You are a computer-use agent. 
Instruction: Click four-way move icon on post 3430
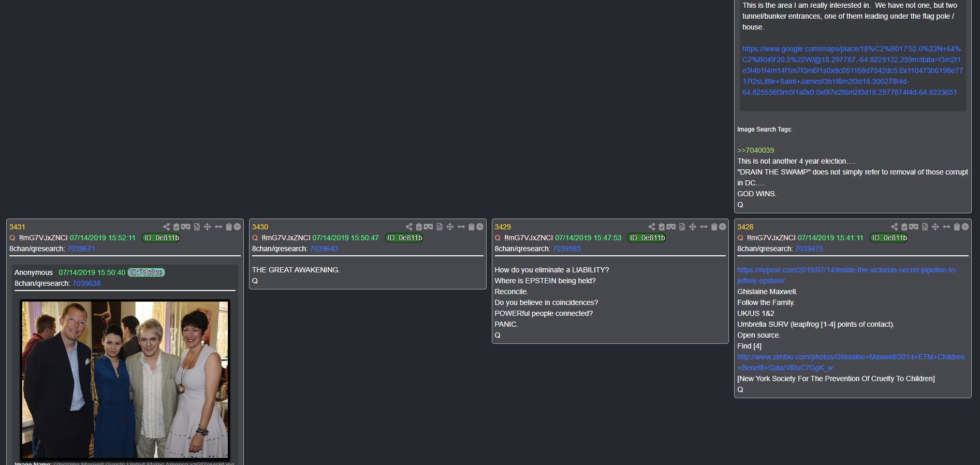pos(450,227)
